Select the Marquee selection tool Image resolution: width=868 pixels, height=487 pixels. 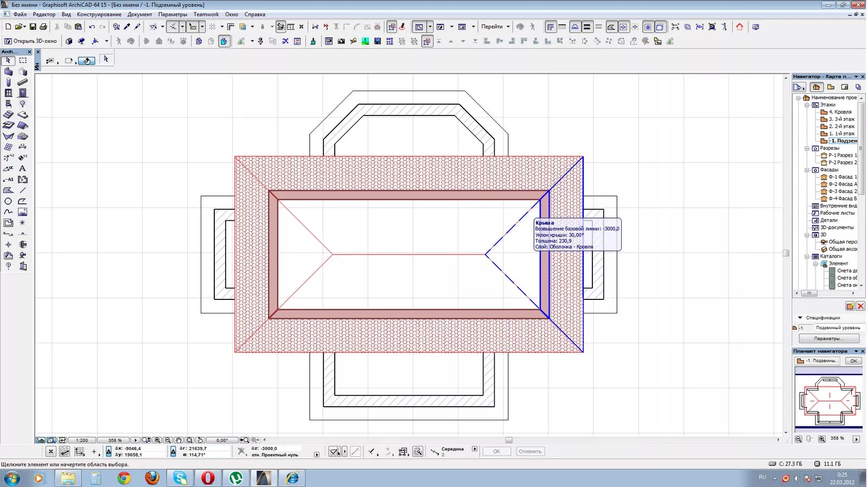point(23,61)
